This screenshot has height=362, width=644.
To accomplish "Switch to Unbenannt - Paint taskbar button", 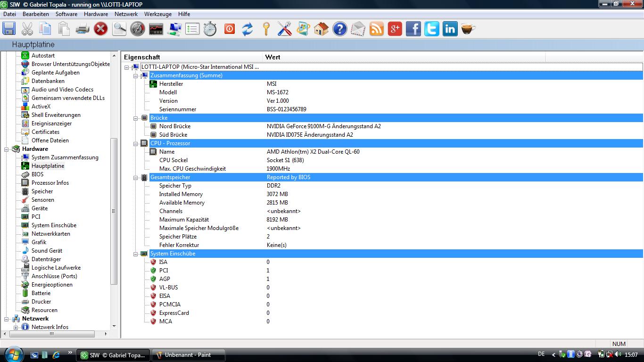I will coord(189,355).
